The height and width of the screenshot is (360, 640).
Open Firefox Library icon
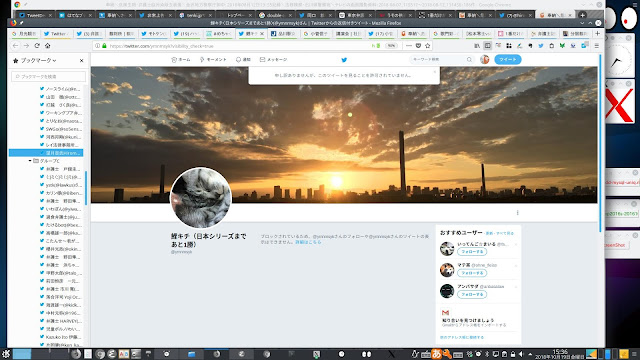pos(477,46)
